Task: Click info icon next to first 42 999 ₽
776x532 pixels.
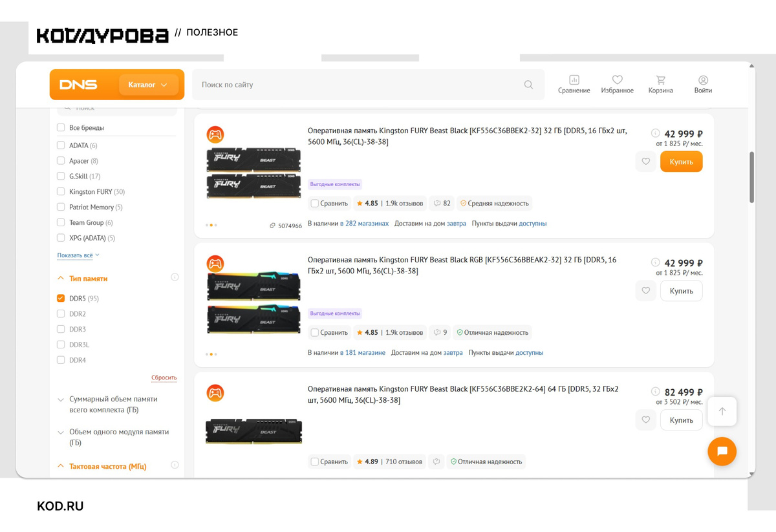Action: [655, 133]
